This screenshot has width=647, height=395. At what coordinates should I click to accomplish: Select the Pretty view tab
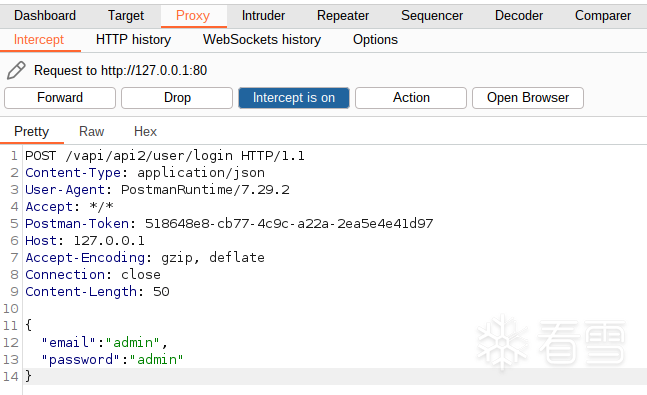tap(32, 132)
